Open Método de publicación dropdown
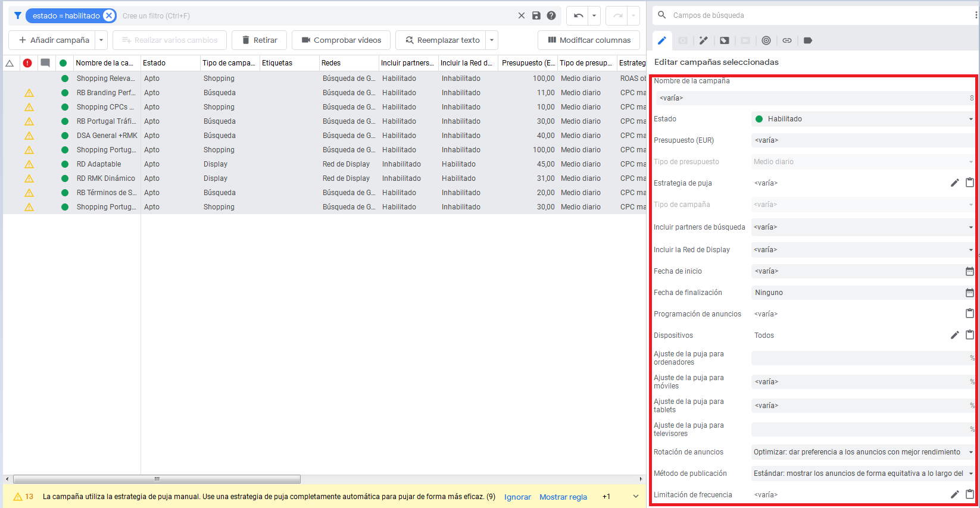Viewport: 980px width, 508px height. click(863, 473)
